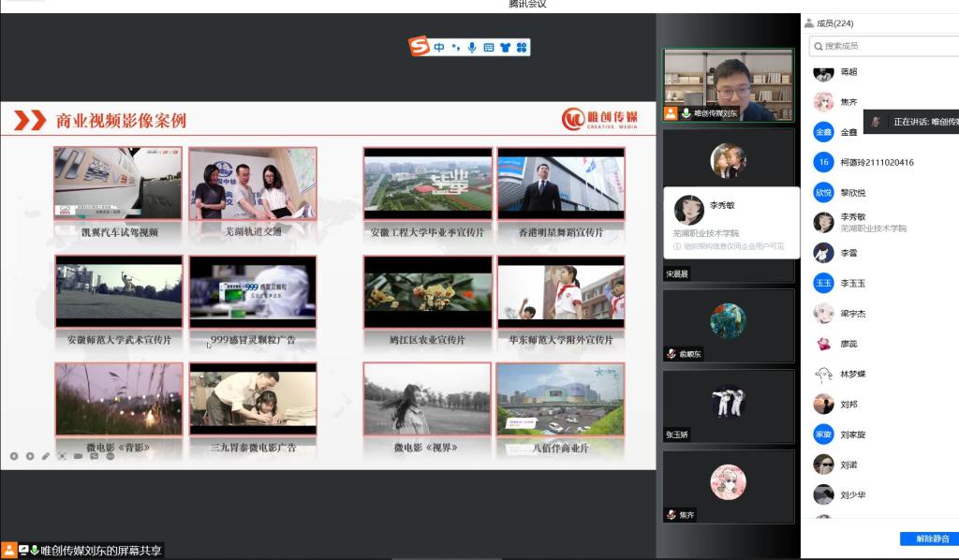Select member 柯璐玲2111020416 in the list
Screen dimensions: 959x560
pyautogui.click(x=877, y=162)
